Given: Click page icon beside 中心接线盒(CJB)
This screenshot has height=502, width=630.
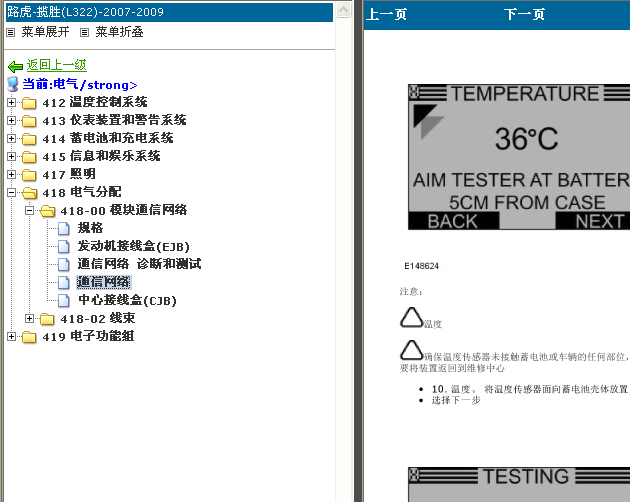Looking at the screenshot, I should [x=63, y=301].
